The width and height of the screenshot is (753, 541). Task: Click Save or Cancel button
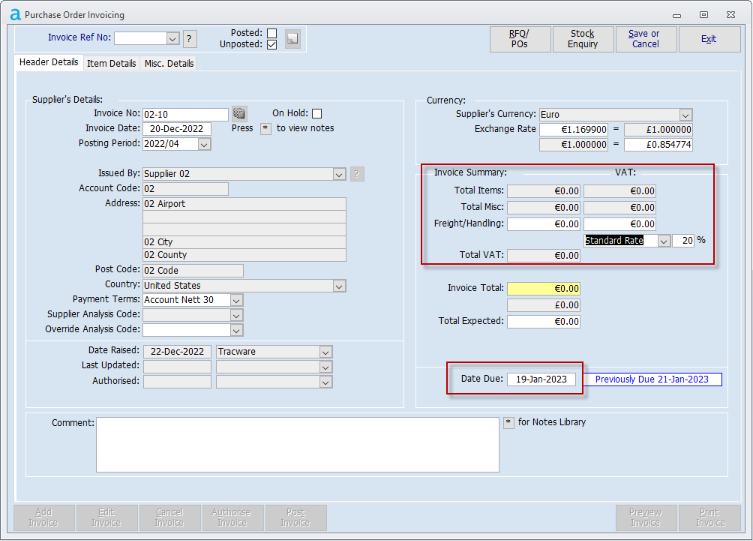pos(646,39)
